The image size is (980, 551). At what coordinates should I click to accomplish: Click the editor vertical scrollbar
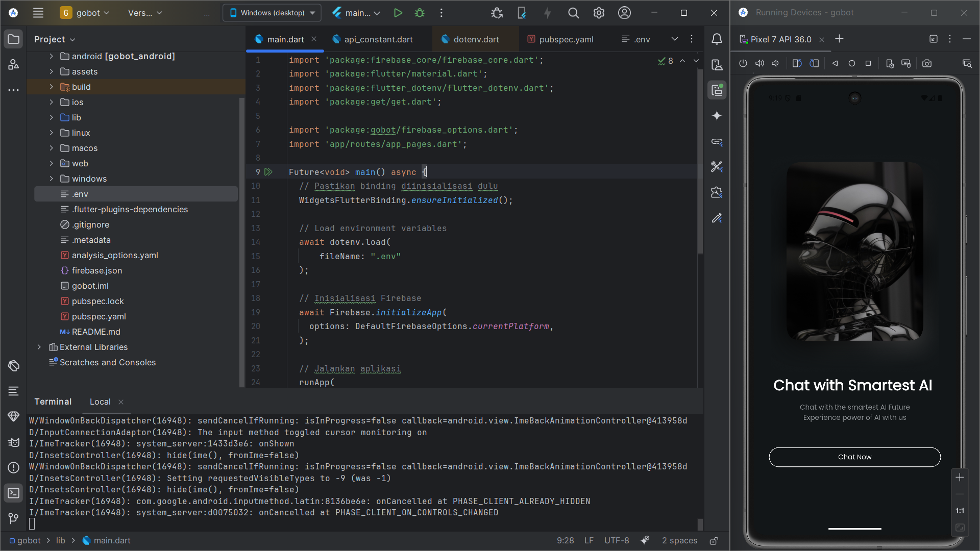700,161
